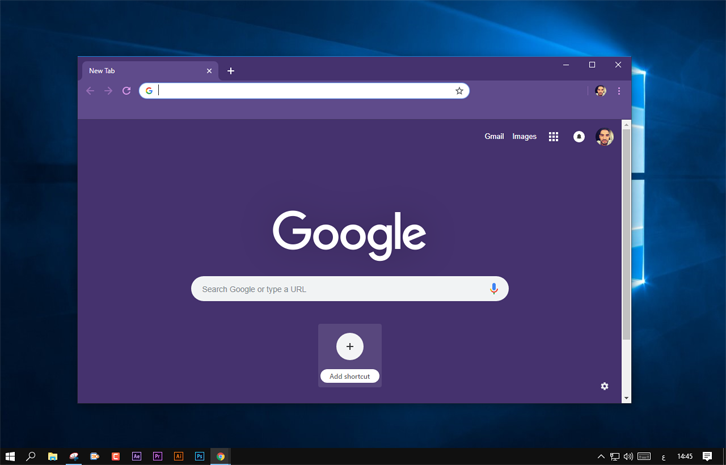726x465 pixels.
Task: Focus the Chrome address bar
Action: pyautogui.click(x=304, y=91)
